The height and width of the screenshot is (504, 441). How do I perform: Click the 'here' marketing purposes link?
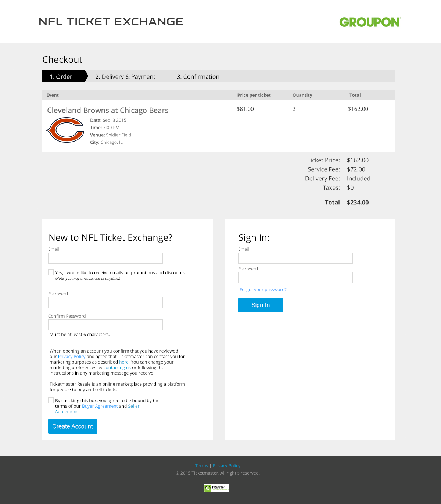pos(124,362)
